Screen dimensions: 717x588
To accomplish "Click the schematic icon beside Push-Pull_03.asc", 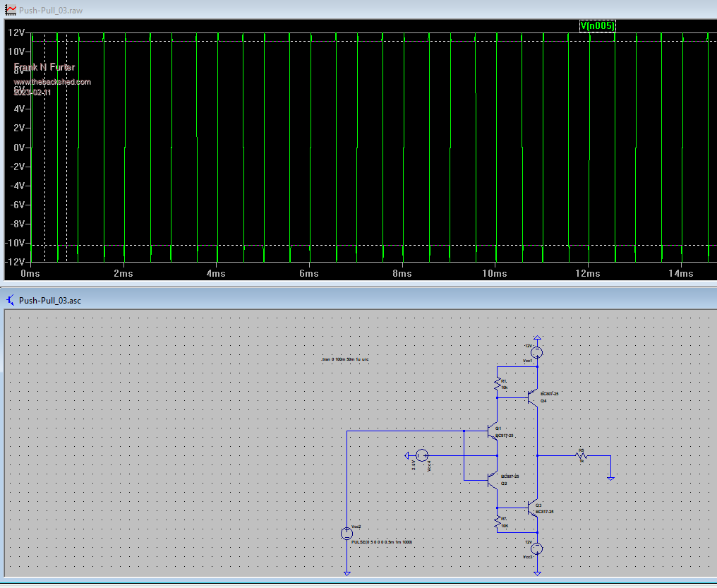I will click(x=10, y=300).
